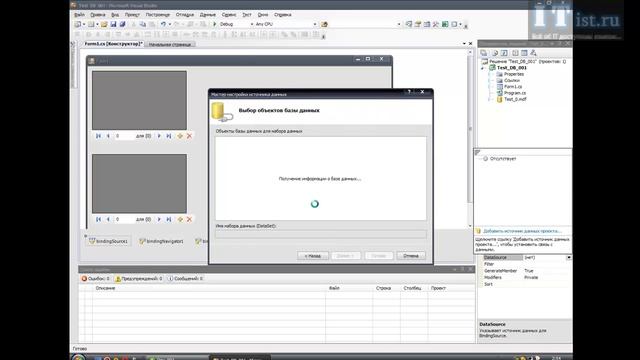Open the Файл menu
The width and height of the screenshot is (640, 360).
[x=79, y=15]
